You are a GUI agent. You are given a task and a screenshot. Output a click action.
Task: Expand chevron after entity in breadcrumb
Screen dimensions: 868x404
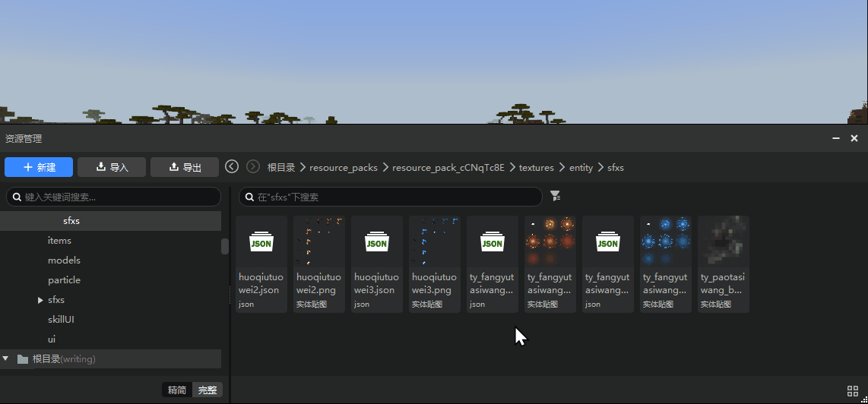click(x=600, y=167)
